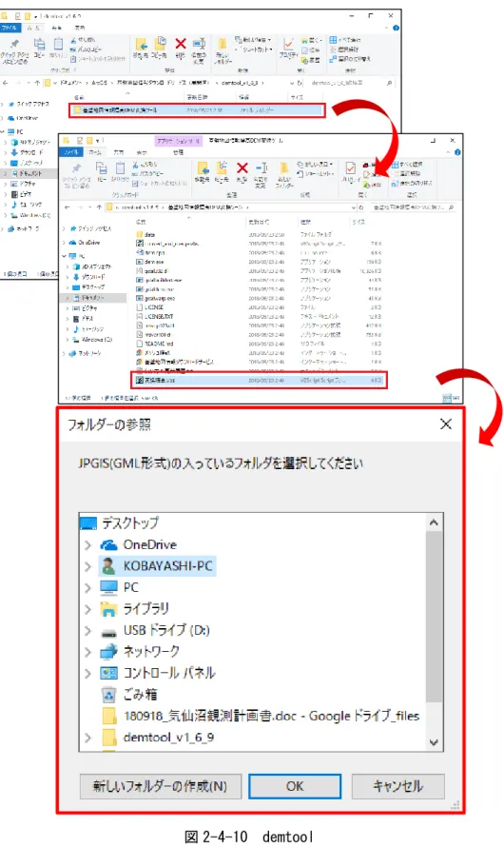Click the search box of the middle Explorer window
The image size is (504, 867).
coord(413,207)
